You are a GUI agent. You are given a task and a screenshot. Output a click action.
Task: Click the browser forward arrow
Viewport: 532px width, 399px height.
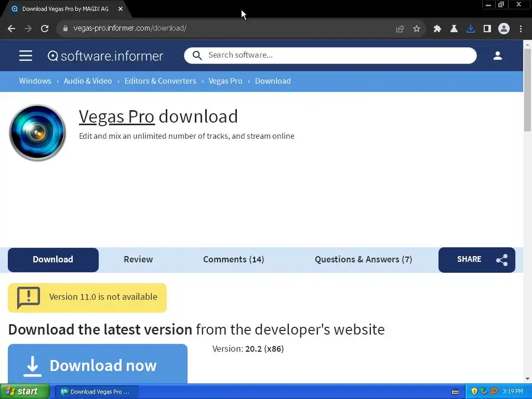pos(28,29)
